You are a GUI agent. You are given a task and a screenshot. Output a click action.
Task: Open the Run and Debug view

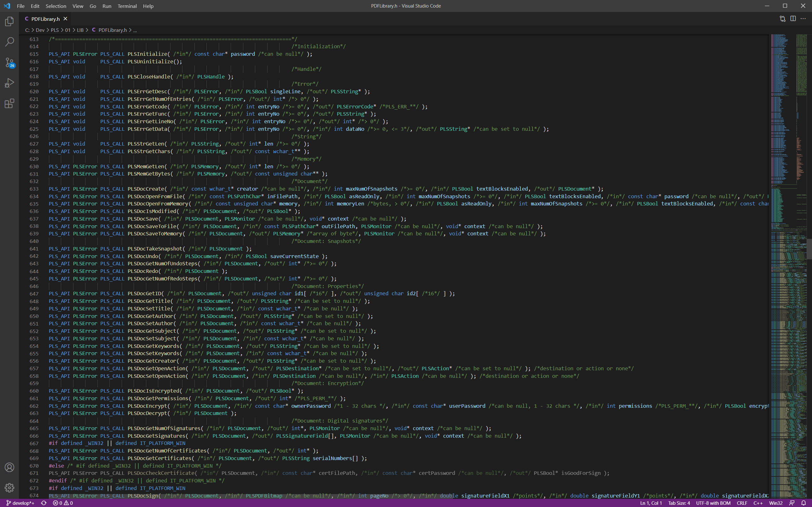point(9,83)
